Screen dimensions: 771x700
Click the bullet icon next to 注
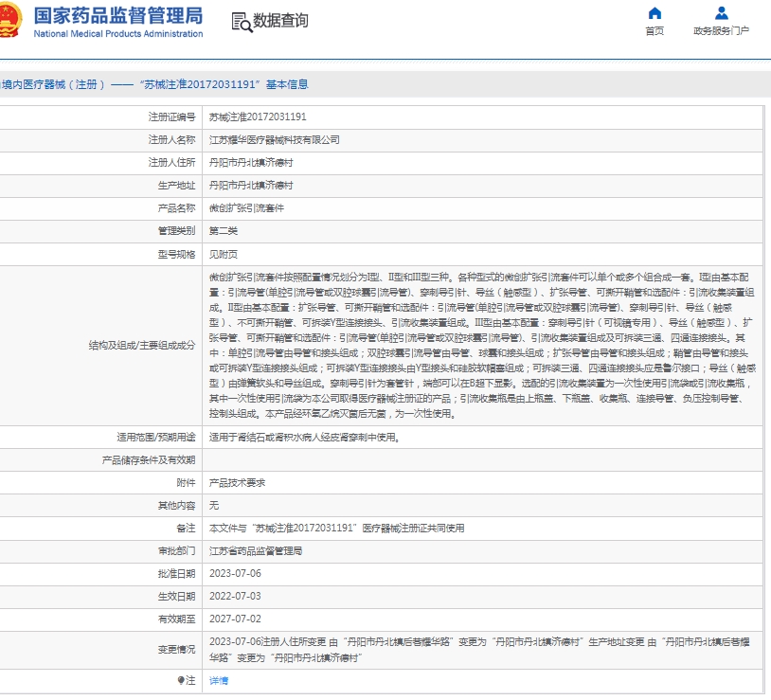point(181,681)
